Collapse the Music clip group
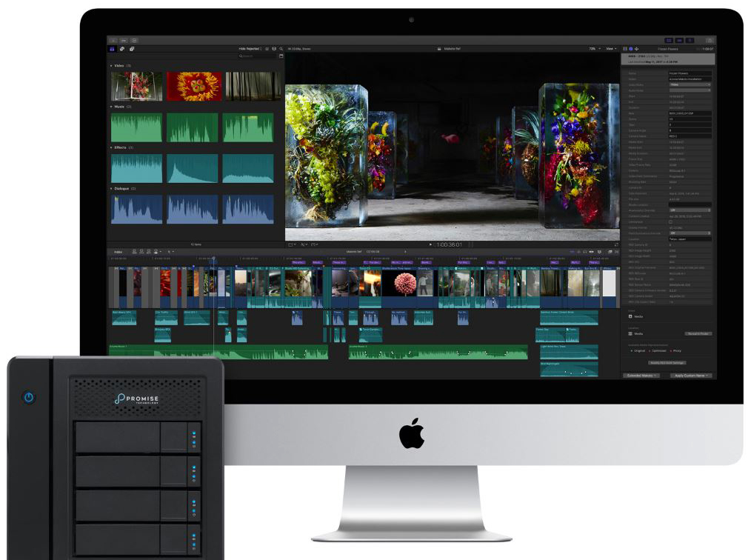751x560 pixels. coord(111,107)
